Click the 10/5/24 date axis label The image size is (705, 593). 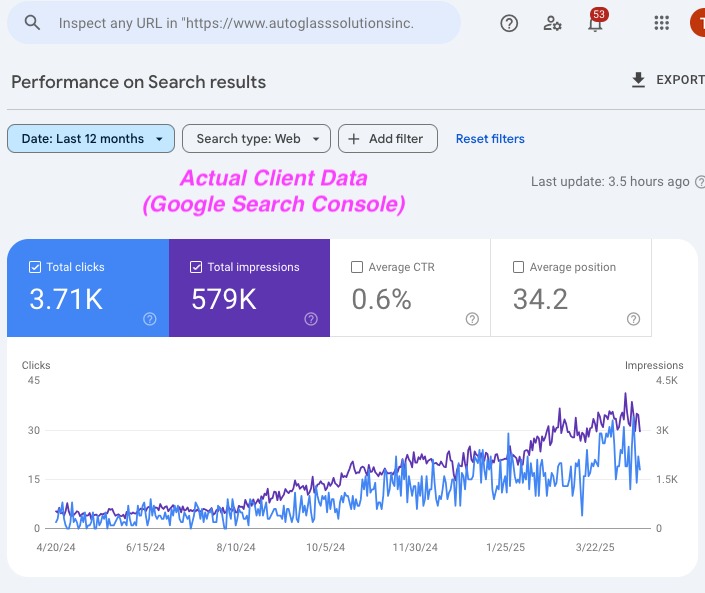click(326, 547)
